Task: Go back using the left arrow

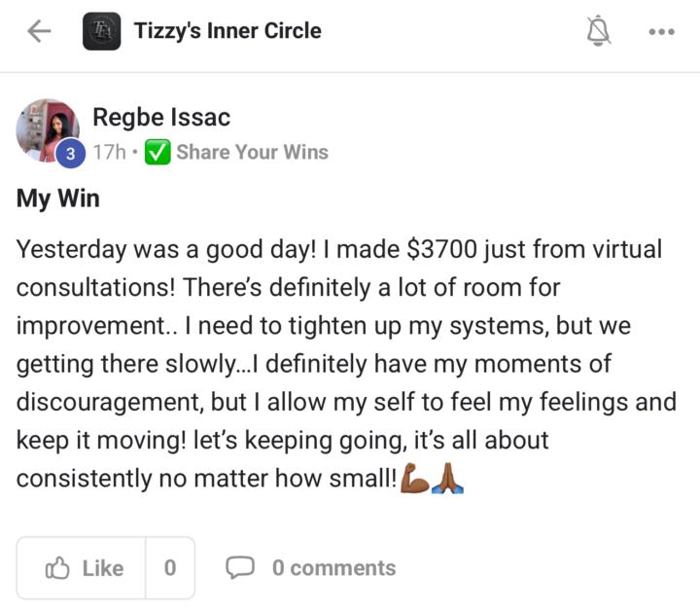Action: coord(39,32)
